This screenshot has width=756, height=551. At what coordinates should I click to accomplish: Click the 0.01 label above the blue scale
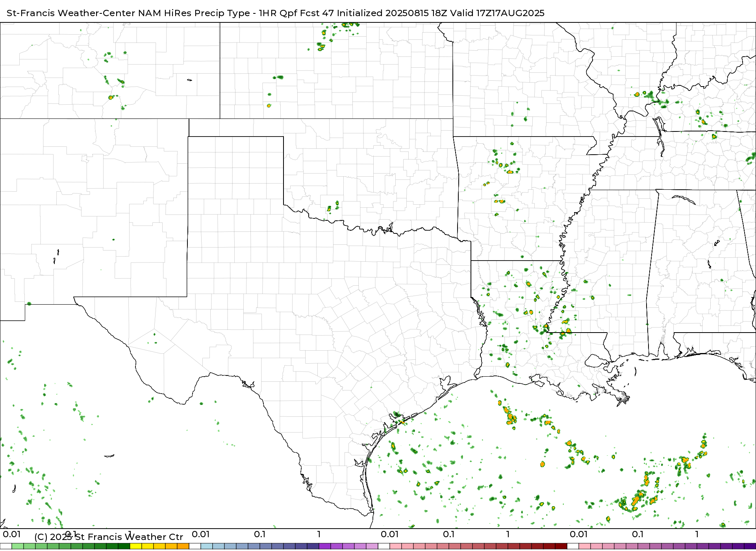(201, 534)
